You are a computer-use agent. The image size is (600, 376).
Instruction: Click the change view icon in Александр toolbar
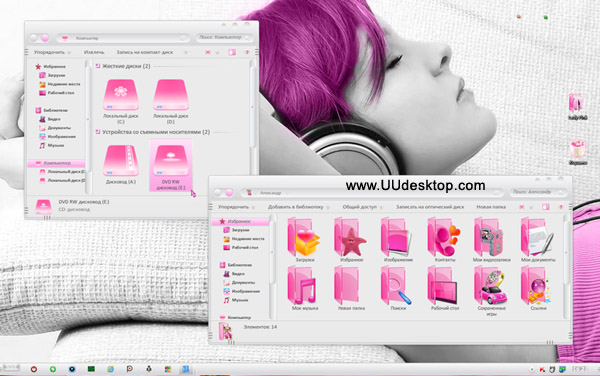pos(522,207)
